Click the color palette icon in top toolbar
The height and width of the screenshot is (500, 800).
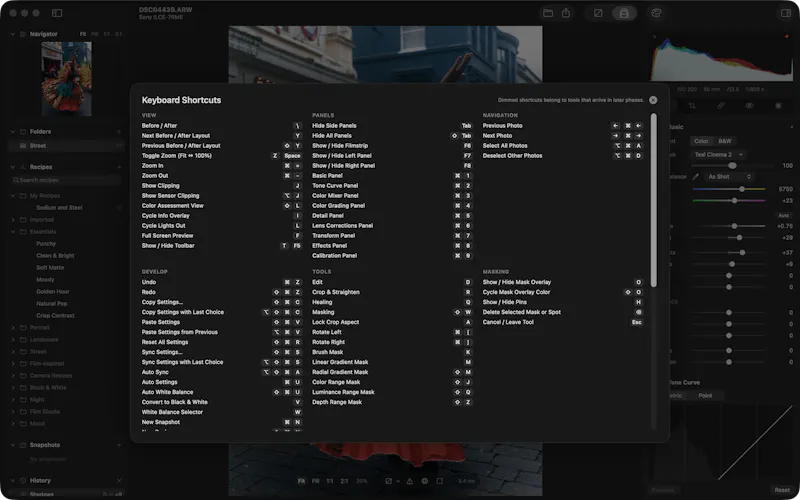tap(656, 13)
